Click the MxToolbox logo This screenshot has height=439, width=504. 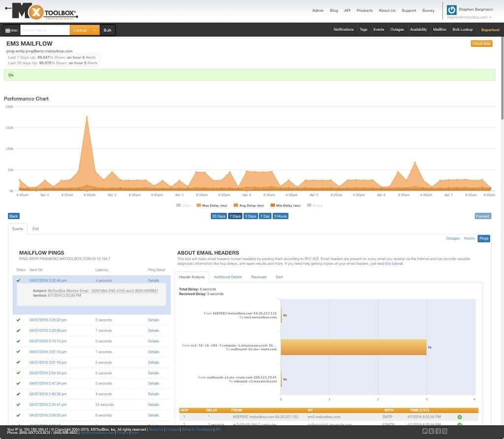(42, 11)
